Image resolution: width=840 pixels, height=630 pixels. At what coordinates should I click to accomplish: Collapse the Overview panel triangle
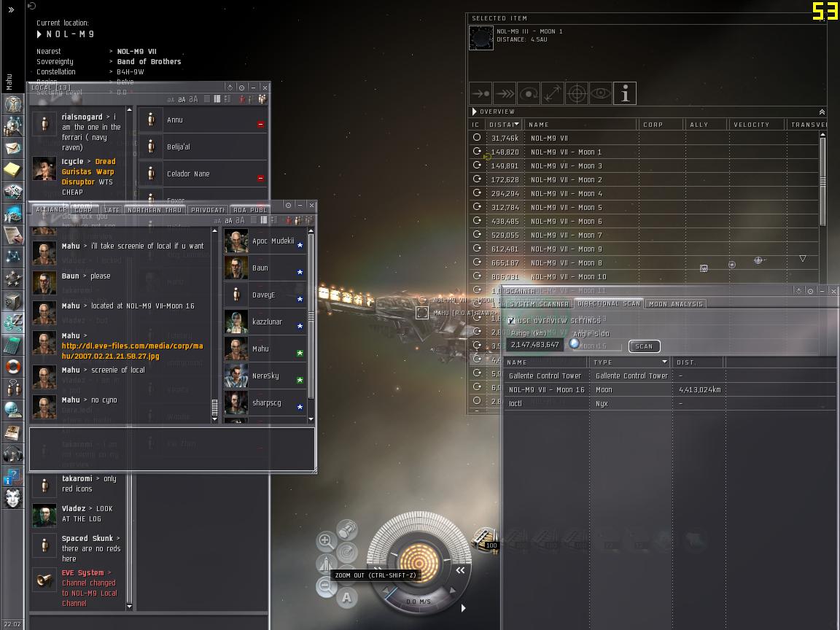[474, 112]
